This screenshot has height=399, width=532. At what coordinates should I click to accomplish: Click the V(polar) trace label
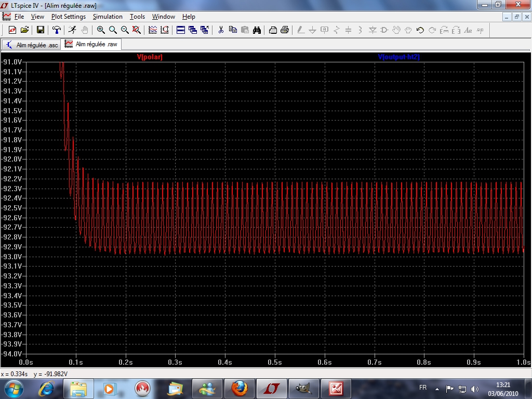pos(150,57)
